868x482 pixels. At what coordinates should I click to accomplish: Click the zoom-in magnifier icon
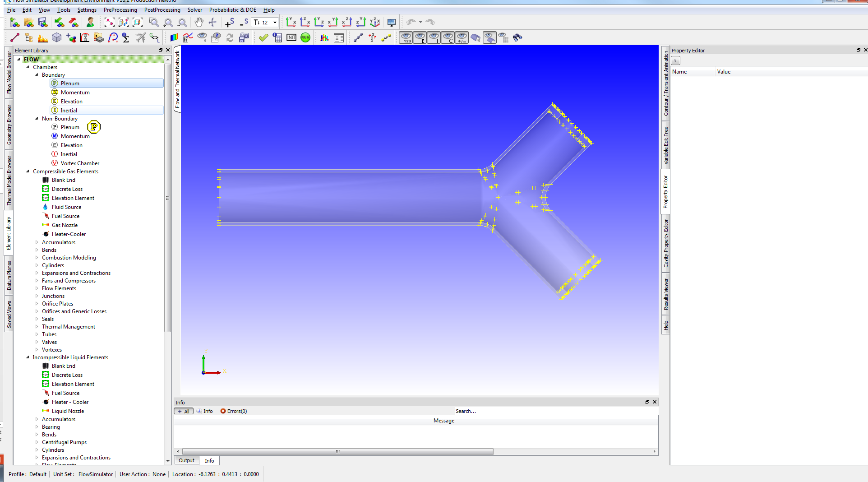pos(168,22)
